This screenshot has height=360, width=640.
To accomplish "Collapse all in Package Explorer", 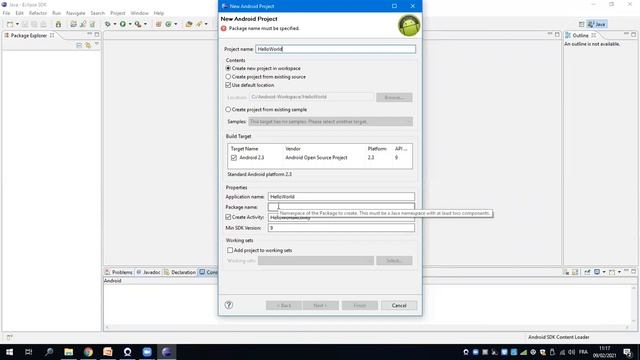I will coord(79,45).
